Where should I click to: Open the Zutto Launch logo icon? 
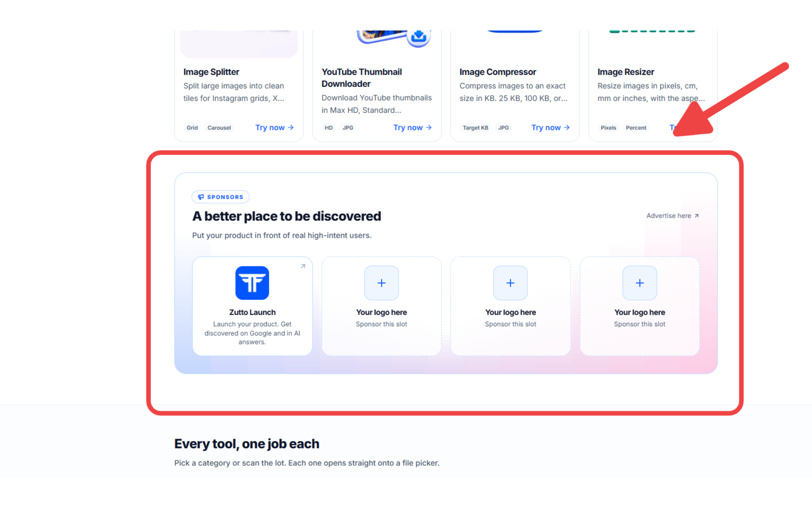coord(252,283)
